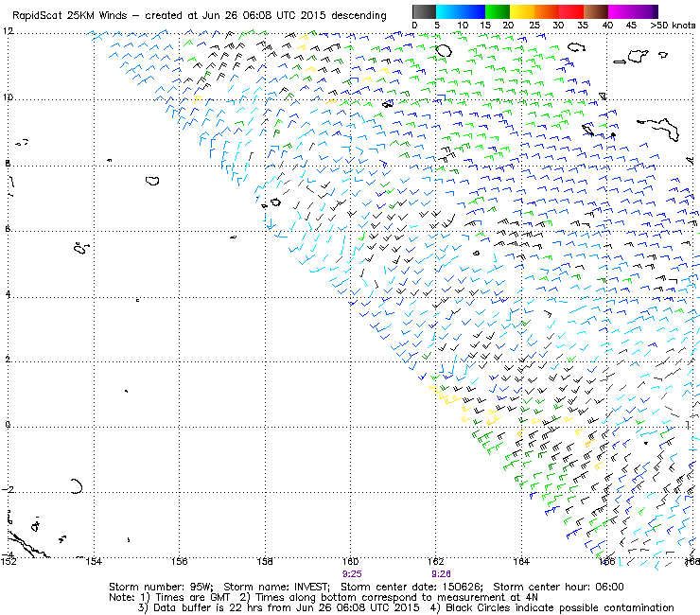Click the longitude 156 axis label
The image size is (700, 615).
179,561
